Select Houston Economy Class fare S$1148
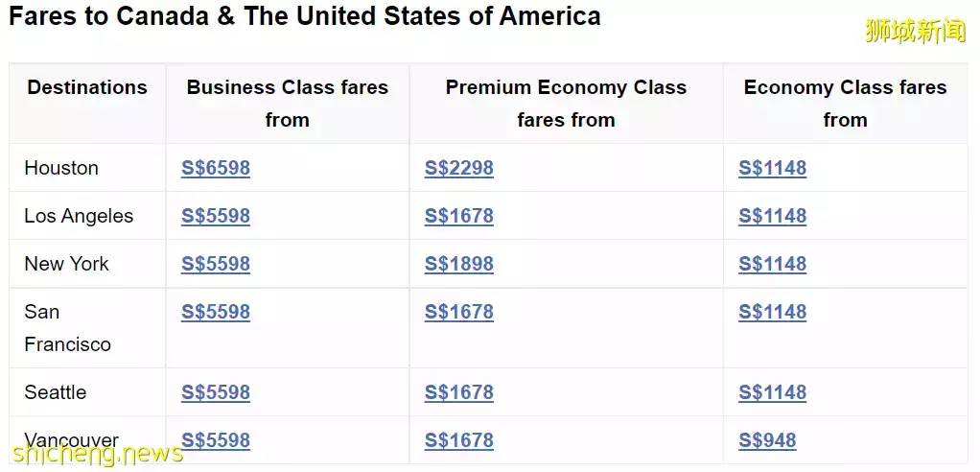 pyautogui.click(x=772, y=168)
